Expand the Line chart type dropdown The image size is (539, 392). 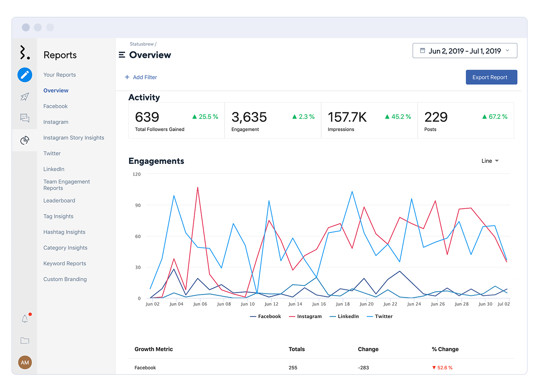point(490,161)
